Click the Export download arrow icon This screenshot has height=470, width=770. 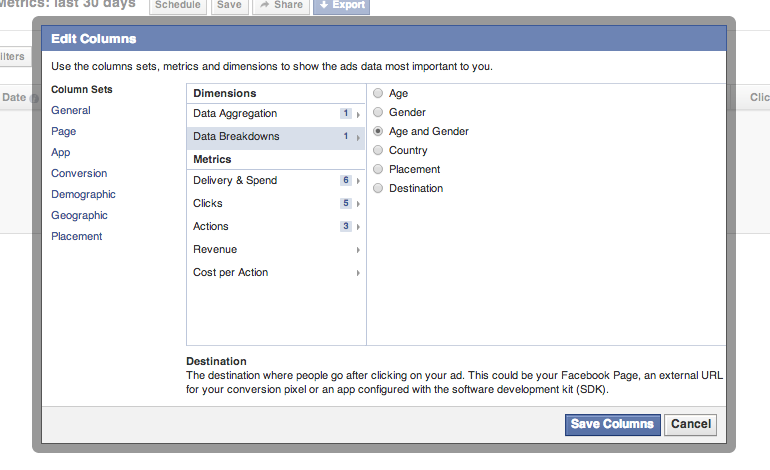click(324, 5)
